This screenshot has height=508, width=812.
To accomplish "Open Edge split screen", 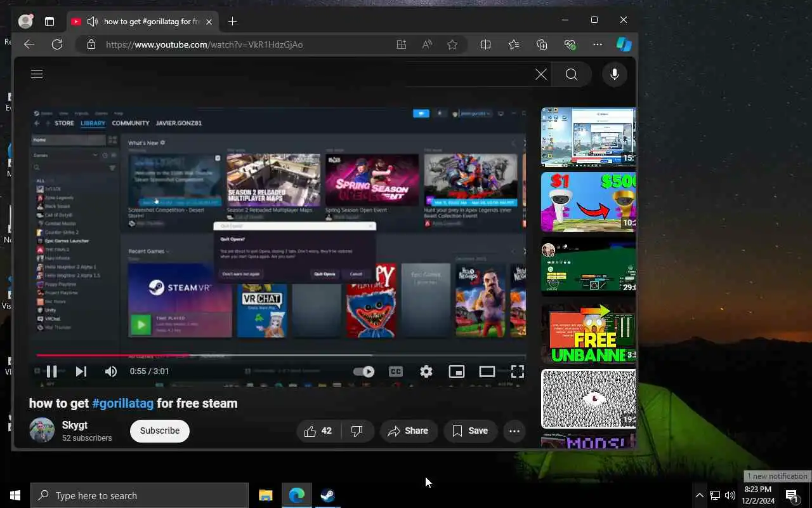I will (485, 44).
